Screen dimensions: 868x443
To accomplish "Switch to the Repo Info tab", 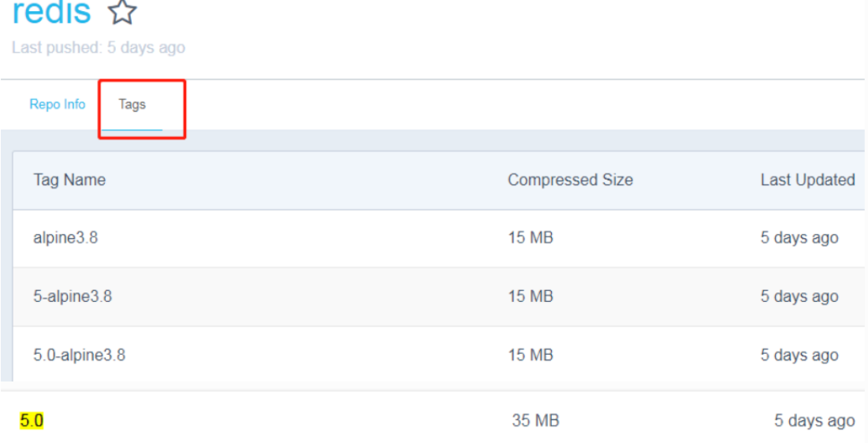I will [x=58, y=104].
